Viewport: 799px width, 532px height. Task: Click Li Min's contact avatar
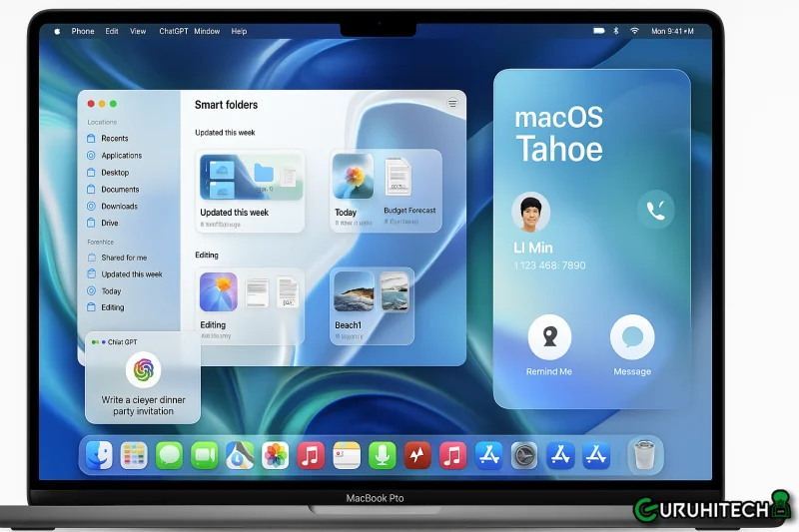pyautogui.click(x=531, y=213)
